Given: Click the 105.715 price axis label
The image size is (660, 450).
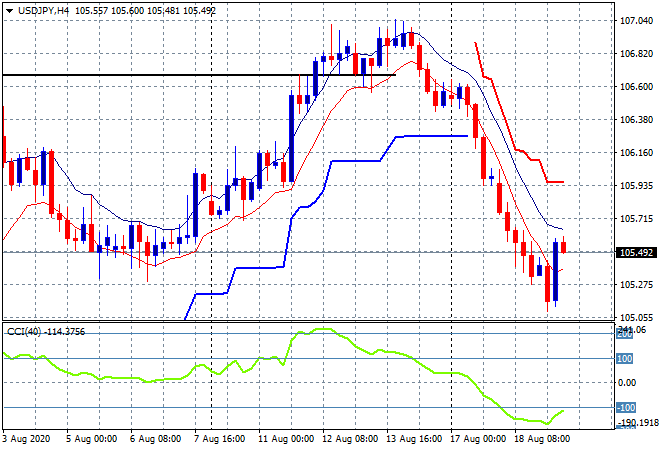Looking at the screenshot, I should point(636,218).
